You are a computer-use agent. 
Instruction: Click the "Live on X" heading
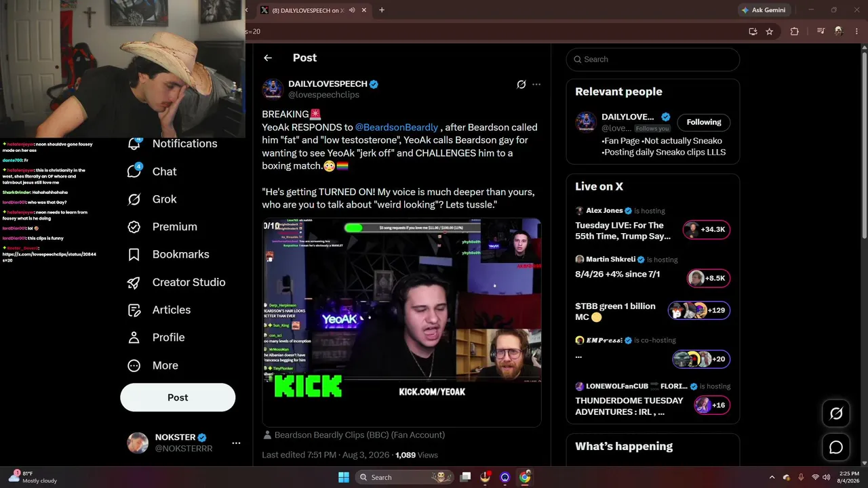pyautogui.click(x=599, y=186)
